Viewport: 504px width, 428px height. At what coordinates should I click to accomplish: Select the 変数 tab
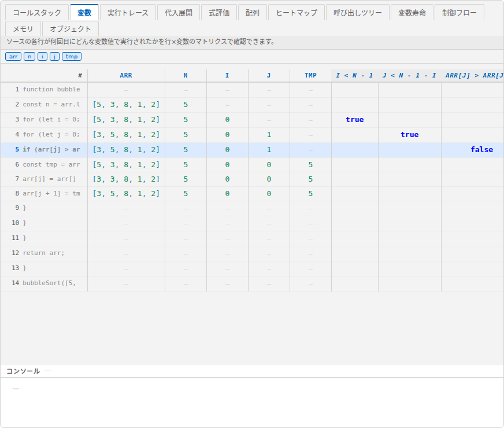coord(84,13)
